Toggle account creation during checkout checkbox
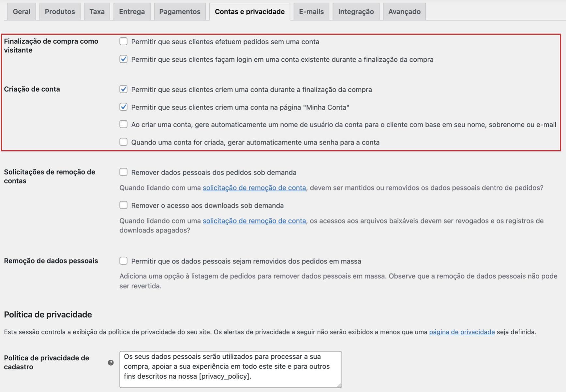This screenshot has width=566, height=392. tap(123, 89)
